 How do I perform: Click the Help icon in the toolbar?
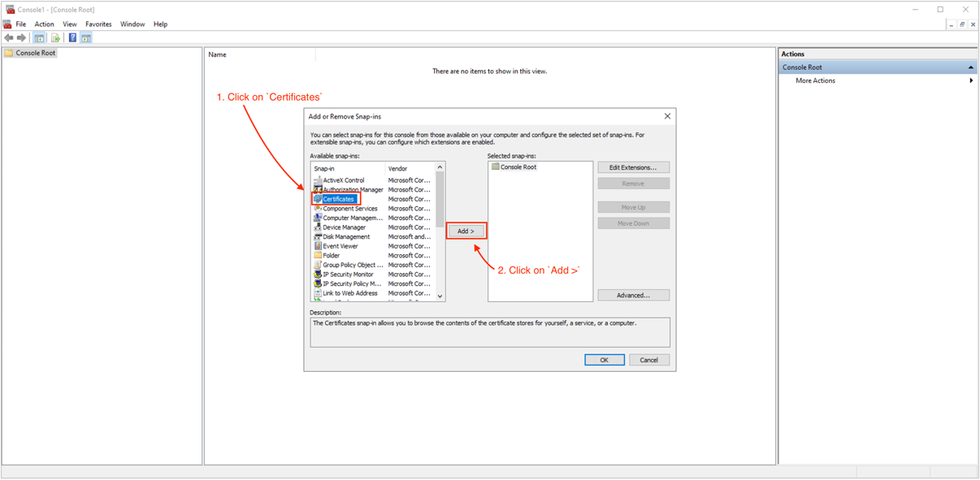tap(73, 37)
